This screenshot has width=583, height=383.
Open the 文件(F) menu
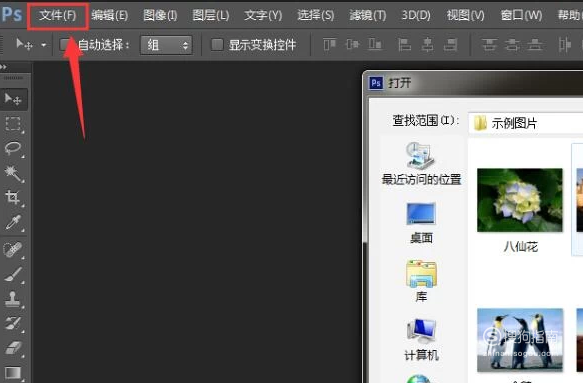[58, 16]
